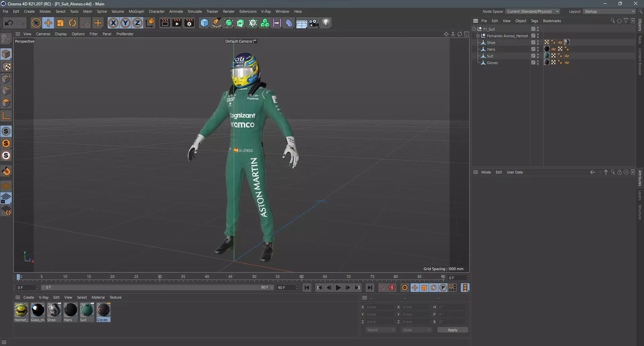644x346 pixels.
Task: Click the Attribute Manager back arrow
Action: [593, 172]
